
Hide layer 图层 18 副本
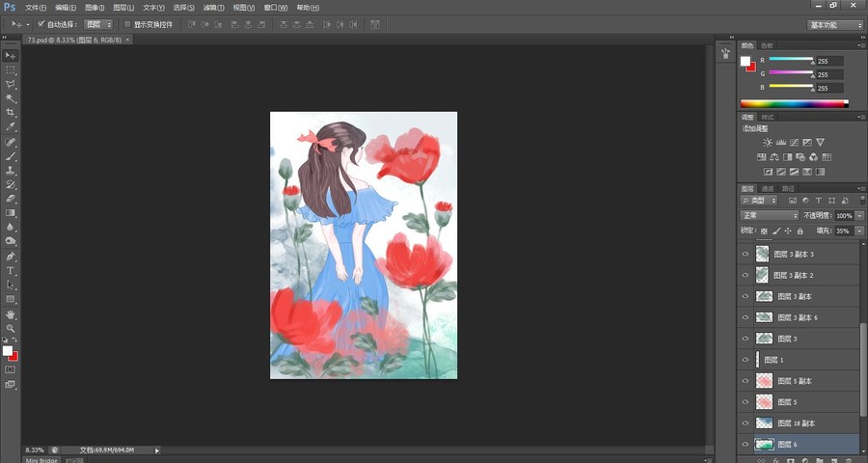(x=746, y=423)
